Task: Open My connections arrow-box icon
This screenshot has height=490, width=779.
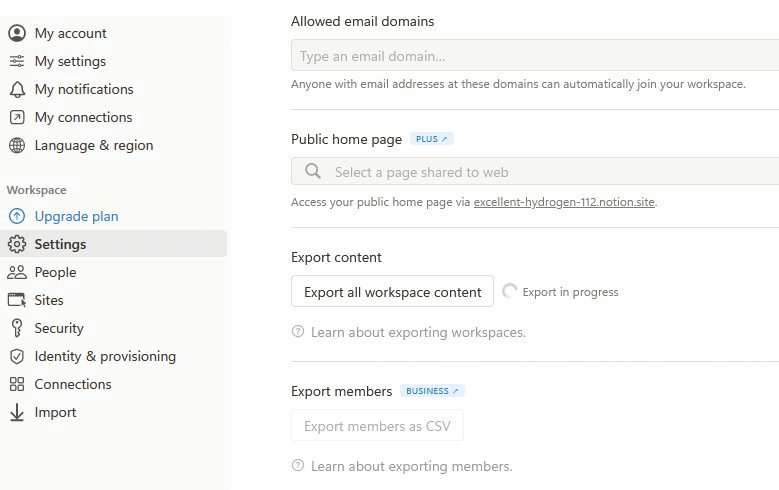Action: coord(17,117)
